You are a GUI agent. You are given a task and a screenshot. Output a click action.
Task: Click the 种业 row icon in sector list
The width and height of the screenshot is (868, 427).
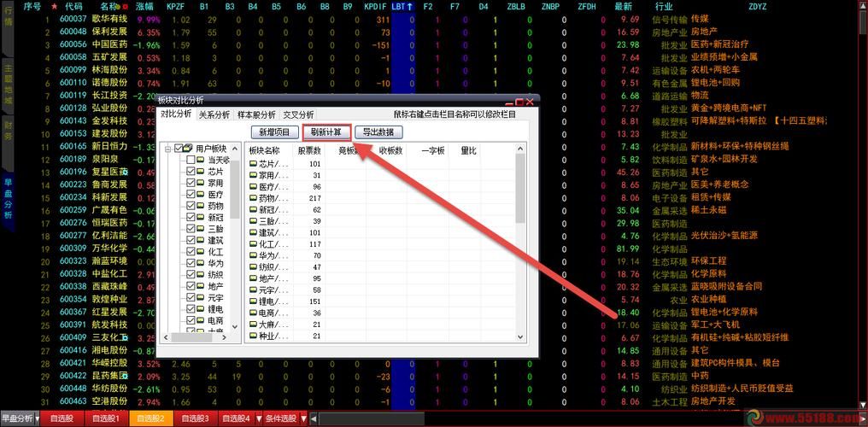point(253,336)
